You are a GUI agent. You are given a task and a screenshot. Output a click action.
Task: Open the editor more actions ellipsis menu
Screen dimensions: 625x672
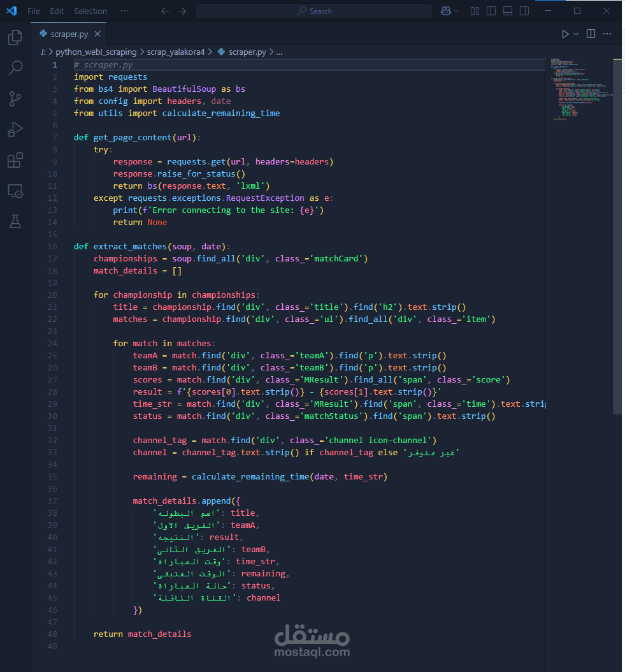608,33
